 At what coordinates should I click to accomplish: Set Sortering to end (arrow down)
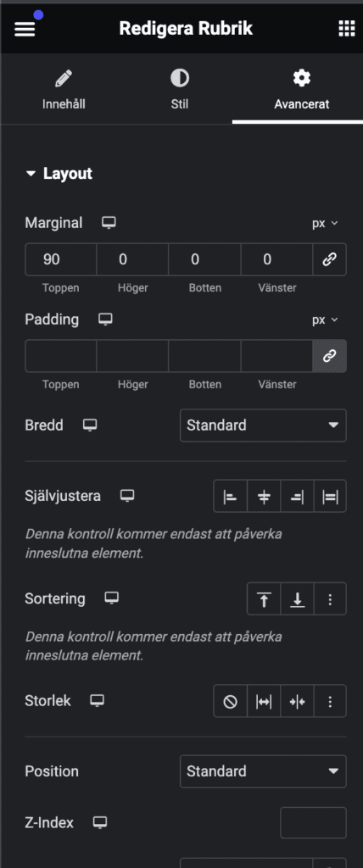coord(297,599)
